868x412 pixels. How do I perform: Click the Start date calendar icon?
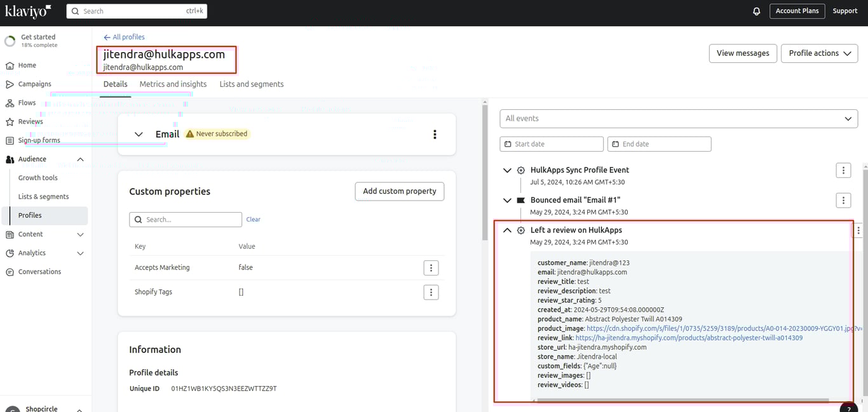508,144
